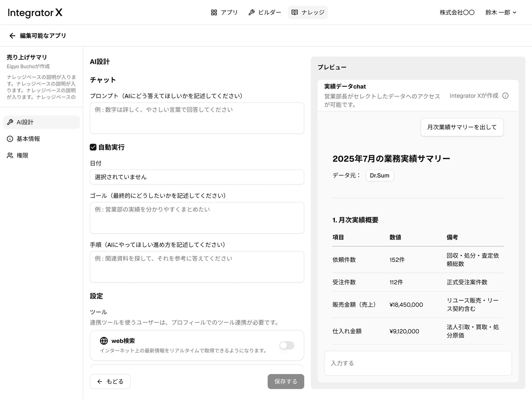Screen dimensions: 532x399
Task: Click the 仕入れ金額 table cell
Action: (347, 331)
